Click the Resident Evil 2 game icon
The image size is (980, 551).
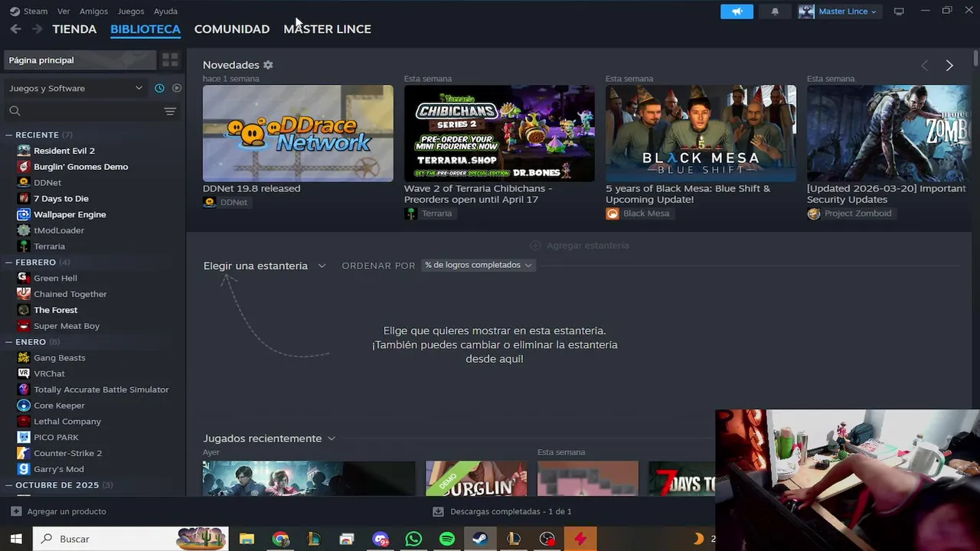24,151
